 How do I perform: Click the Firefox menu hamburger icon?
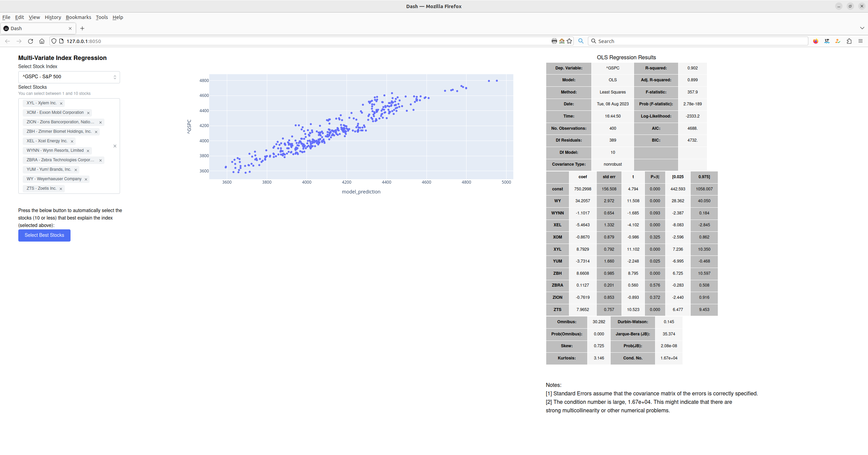861,41
